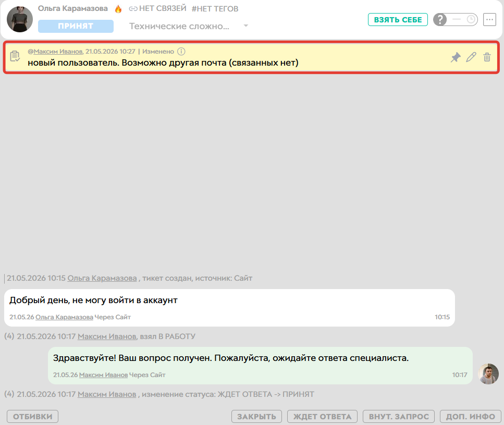504x425 pixels.
Task: Click the 10:15 message timestamp
Action: tap(442, 317)
